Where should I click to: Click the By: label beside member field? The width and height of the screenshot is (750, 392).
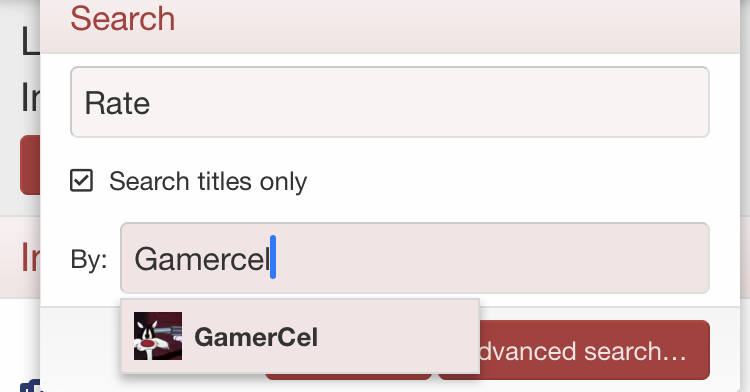pyautogui.click(x=88, y=260)
